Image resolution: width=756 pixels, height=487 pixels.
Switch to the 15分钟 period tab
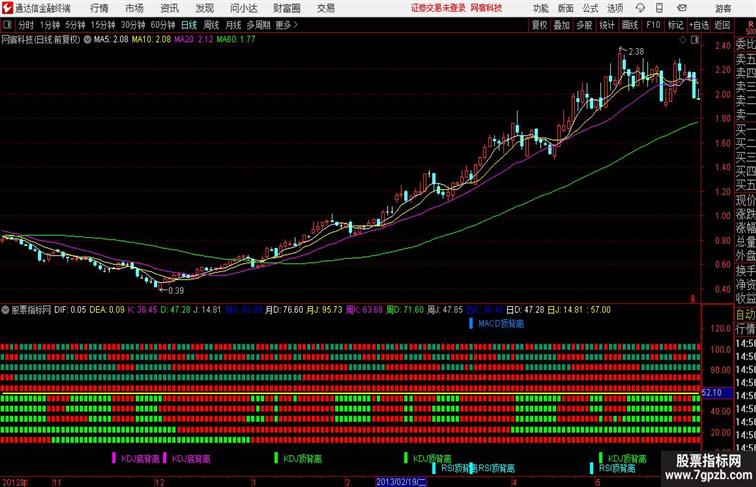pyautogui.click(x=103, y=25)
